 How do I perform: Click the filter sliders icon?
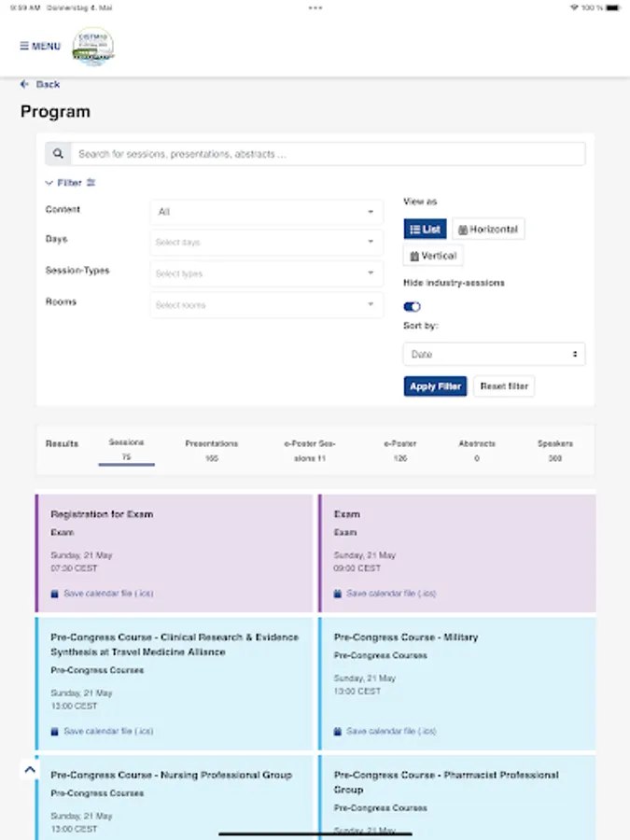(x=91, y=183)
